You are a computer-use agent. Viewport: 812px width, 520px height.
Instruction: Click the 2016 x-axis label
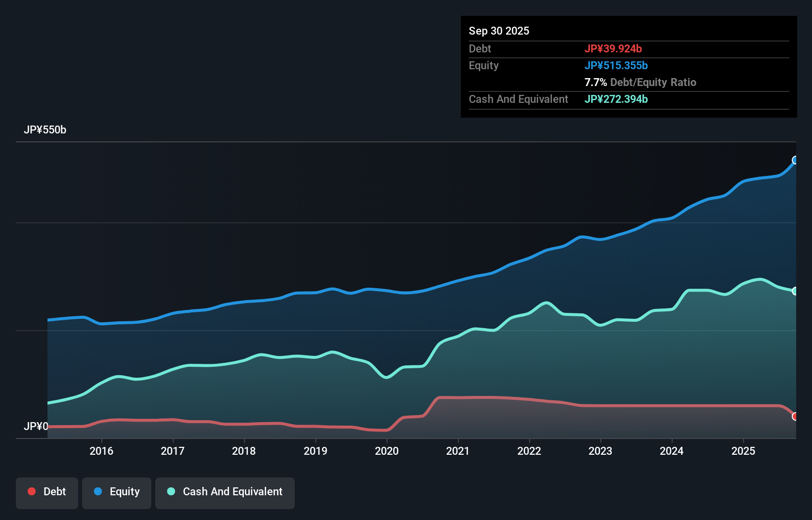tap(101, 451)
